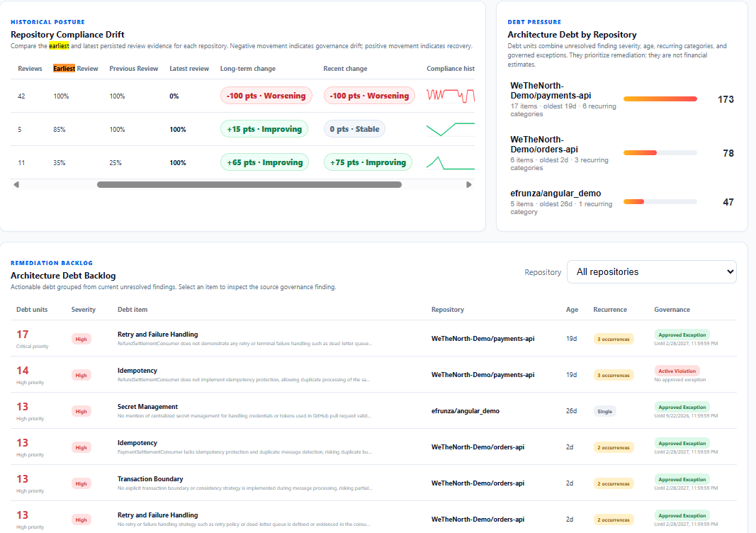Click the sparkline in the 11-reviews row

click(x=451, y=162)
